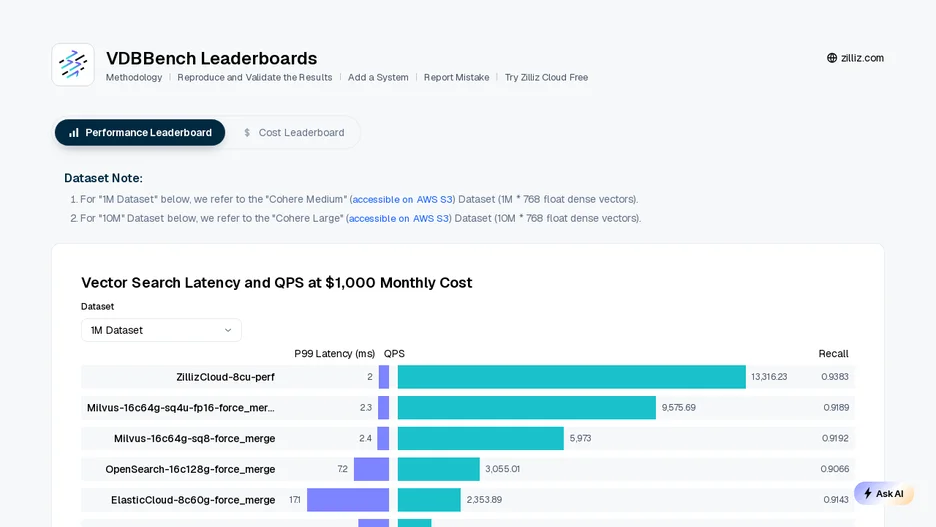
Task: Click the QPS value 13,316.23
Action: click(x=769, y=377)
